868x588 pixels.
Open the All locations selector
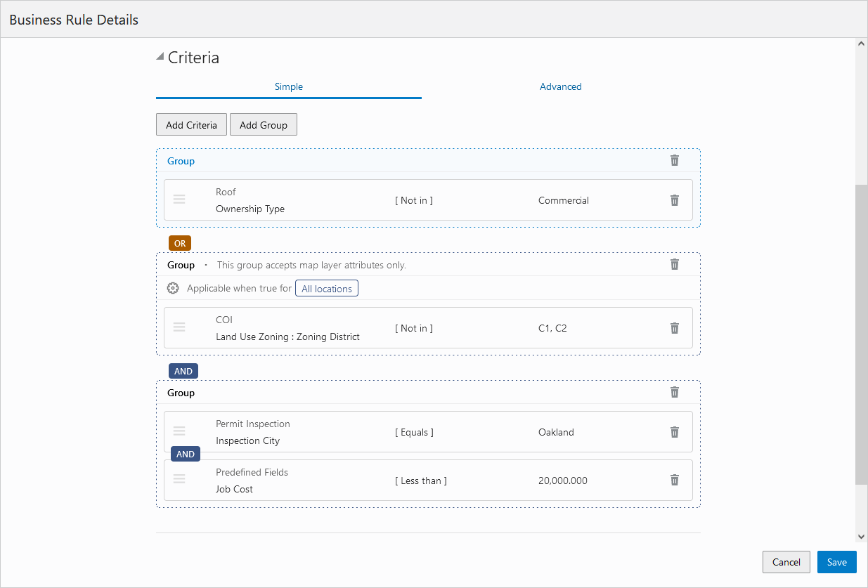pos(327,289)
